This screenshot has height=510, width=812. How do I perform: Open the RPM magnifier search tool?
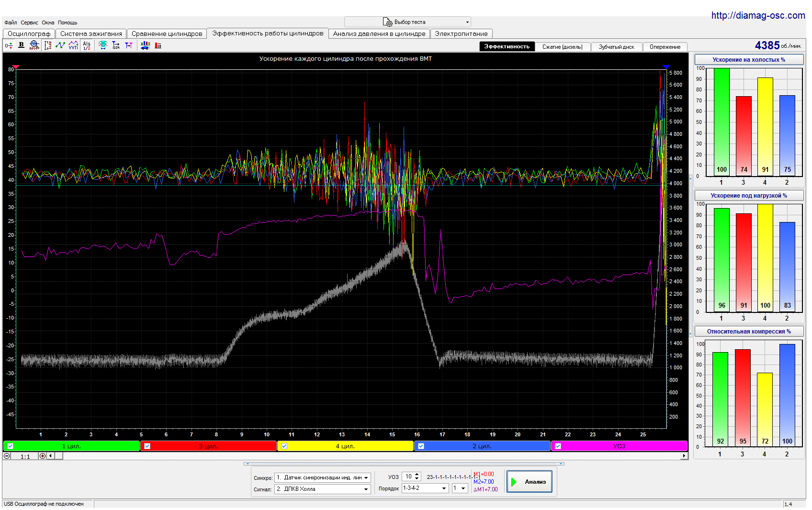(34, 45)
